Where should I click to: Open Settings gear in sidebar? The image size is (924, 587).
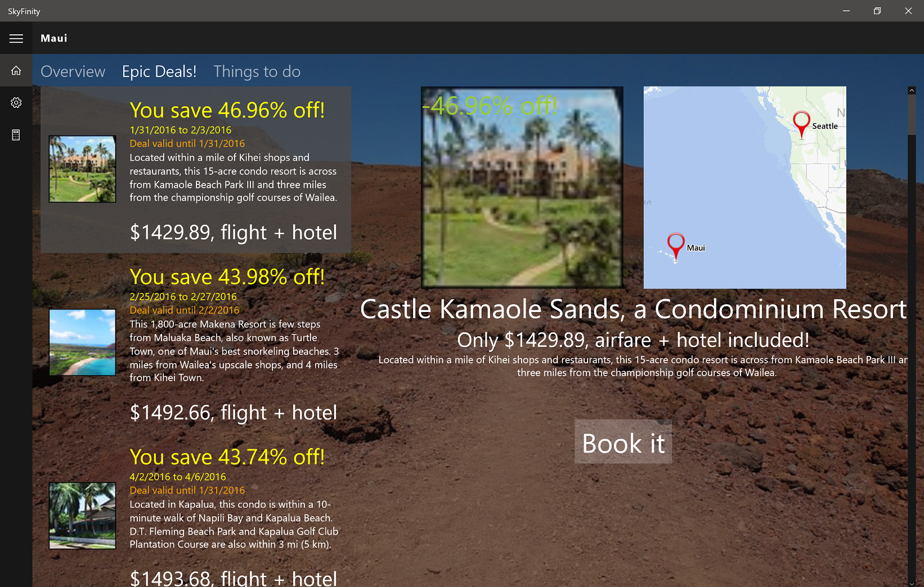(x=16, y=102)
